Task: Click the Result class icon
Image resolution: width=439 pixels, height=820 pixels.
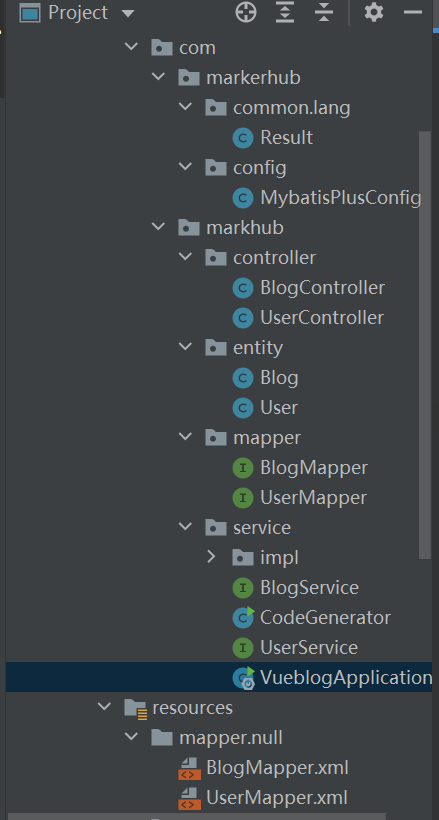Action: 243,138
